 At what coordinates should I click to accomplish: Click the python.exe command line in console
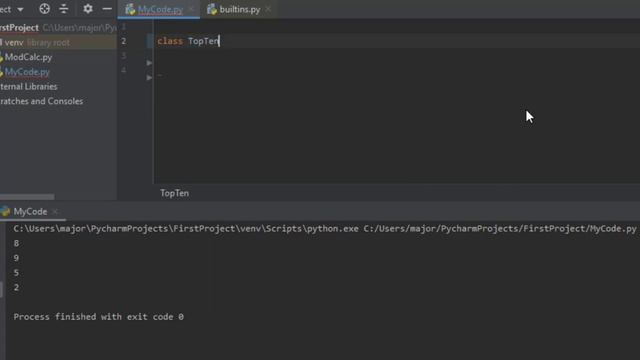tap(325, 229)
